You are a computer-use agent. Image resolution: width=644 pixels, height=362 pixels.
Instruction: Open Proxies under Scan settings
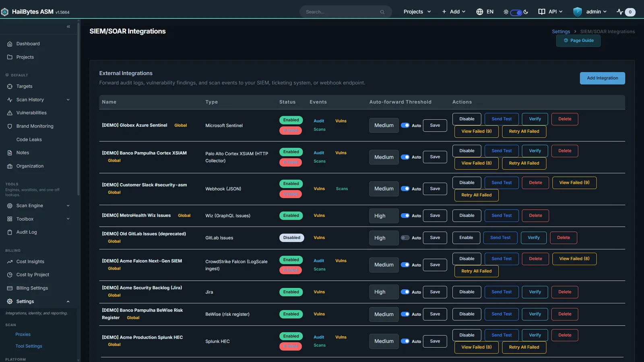pos(23,334)
